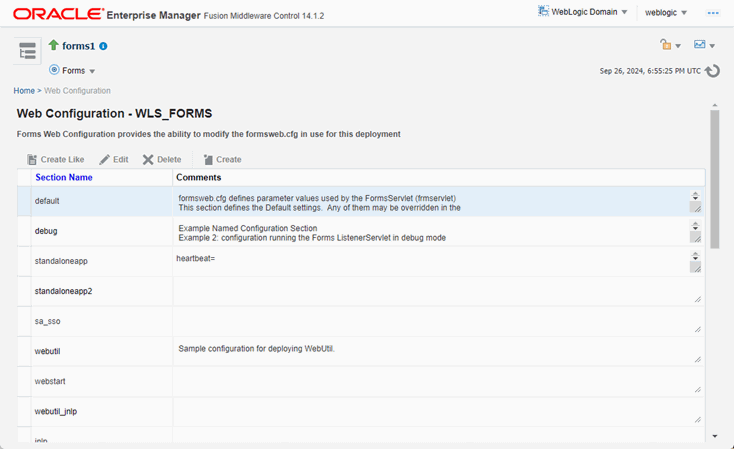Open the three-dots overflow menu
Image resolution: width=734 pixels, height=450 pixels.
tap(712, 13)
